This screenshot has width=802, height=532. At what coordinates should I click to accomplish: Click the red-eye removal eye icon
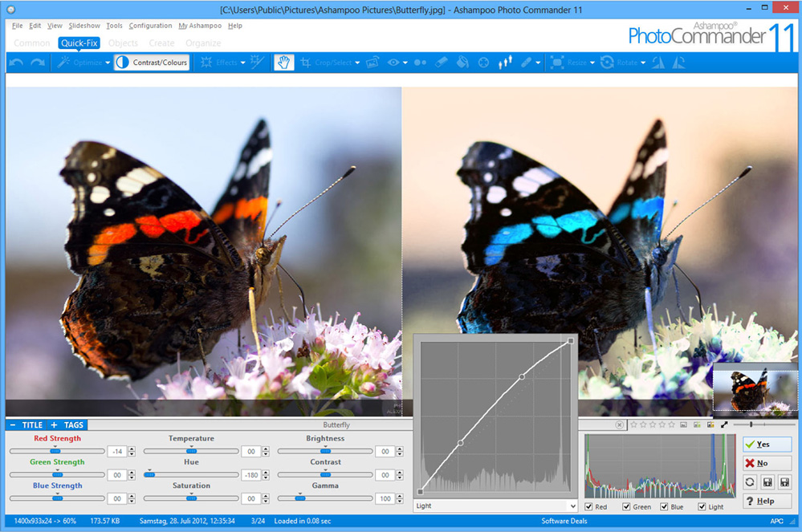[x=393, y=63]
